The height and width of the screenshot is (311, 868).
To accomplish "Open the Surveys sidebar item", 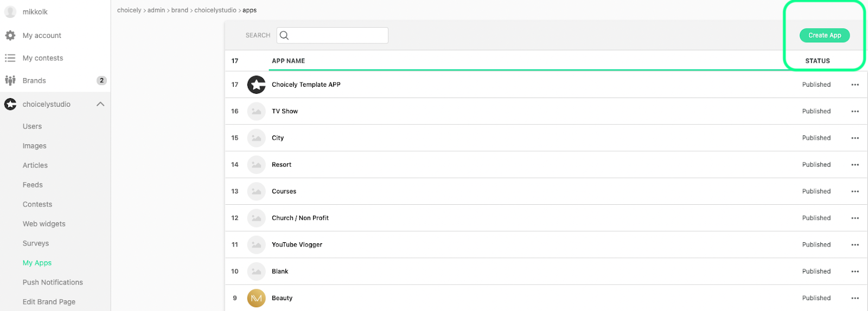I will [36, 243].
